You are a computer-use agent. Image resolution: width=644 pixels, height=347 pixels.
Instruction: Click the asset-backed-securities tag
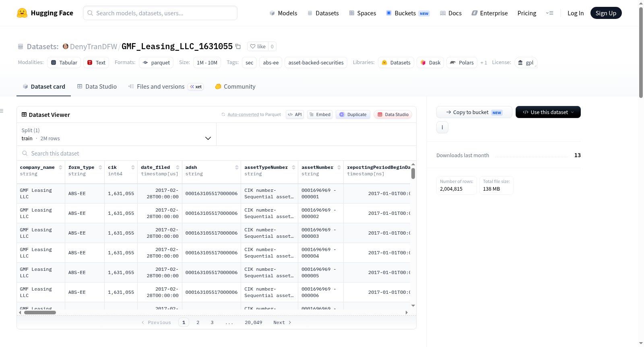pos(316,62)
